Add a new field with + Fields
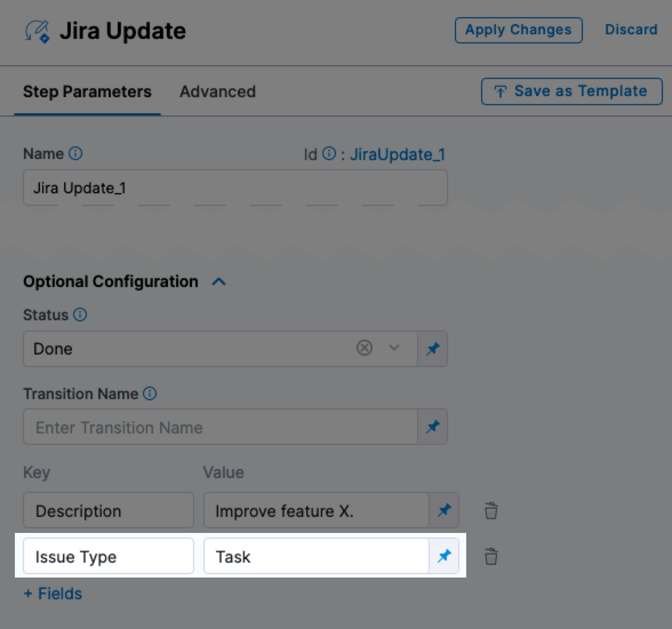Screen dimensions: 672x629 coord(52,594)
